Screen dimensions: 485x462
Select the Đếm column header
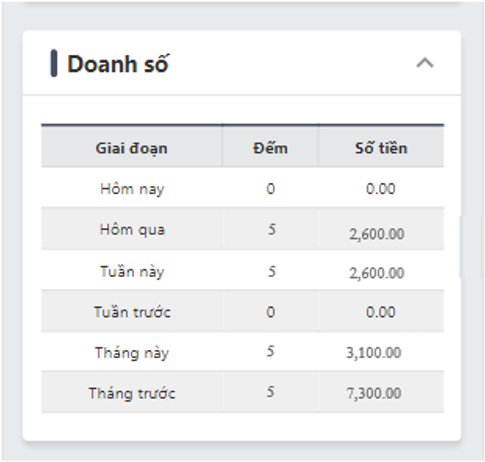point(270,148)
